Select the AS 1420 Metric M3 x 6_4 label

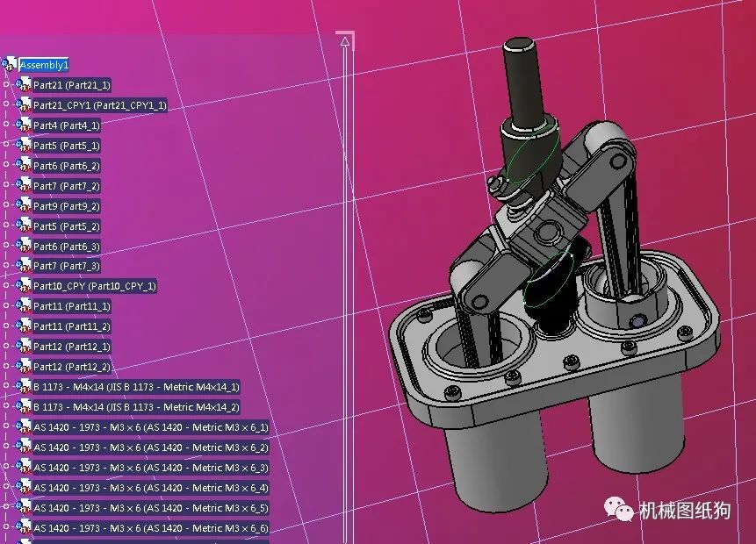tap(150, 488)
